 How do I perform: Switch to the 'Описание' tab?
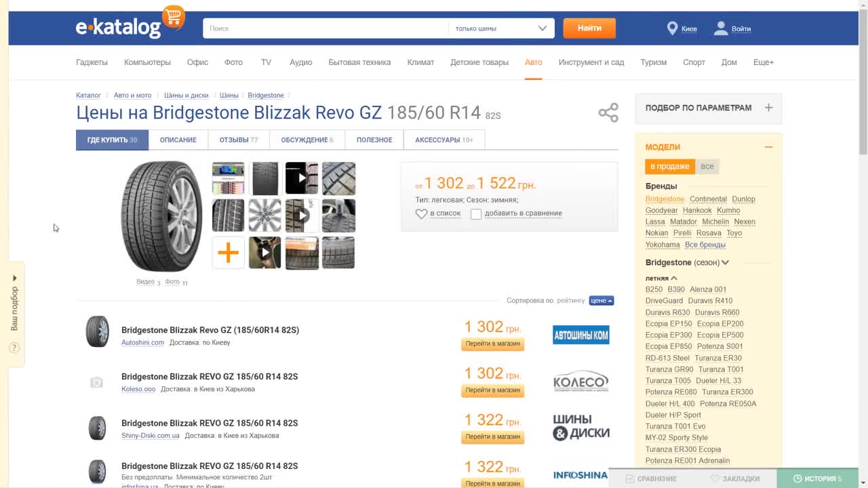pos(178,140)
